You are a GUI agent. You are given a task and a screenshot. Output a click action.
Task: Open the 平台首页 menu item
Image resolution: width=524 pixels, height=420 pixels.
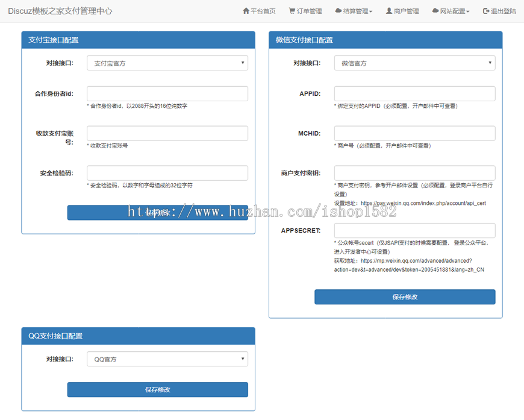[260, 11]
